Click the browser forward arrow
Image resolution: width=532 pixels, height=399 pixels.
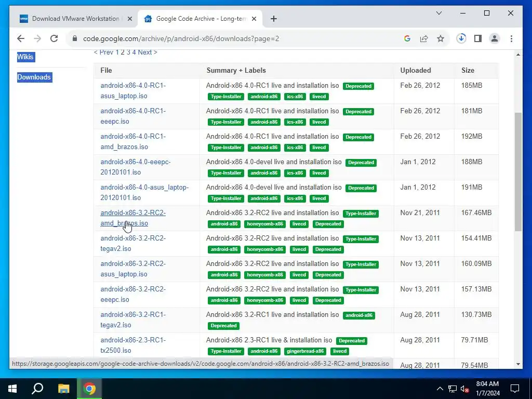tap(37, 38)
